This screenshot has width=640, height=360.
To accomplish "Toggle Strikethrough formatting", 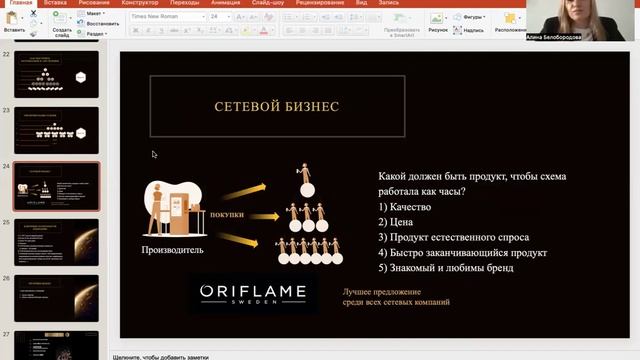I will 174,31.
